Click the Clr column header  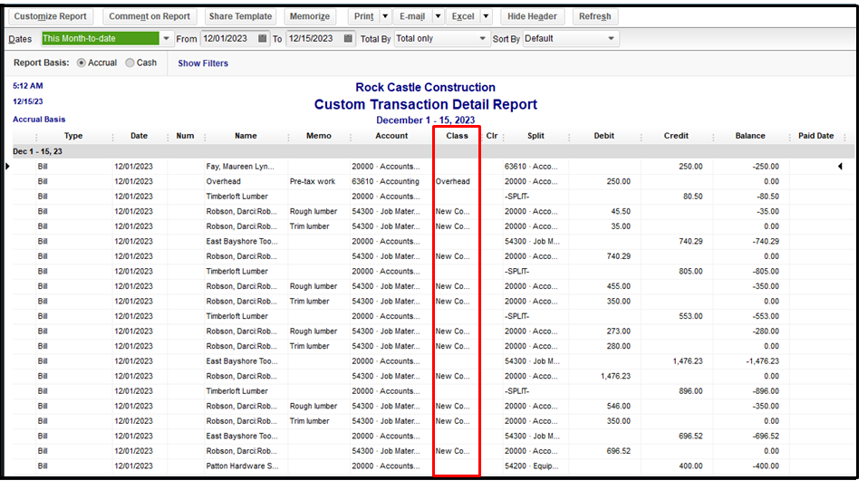492,136
